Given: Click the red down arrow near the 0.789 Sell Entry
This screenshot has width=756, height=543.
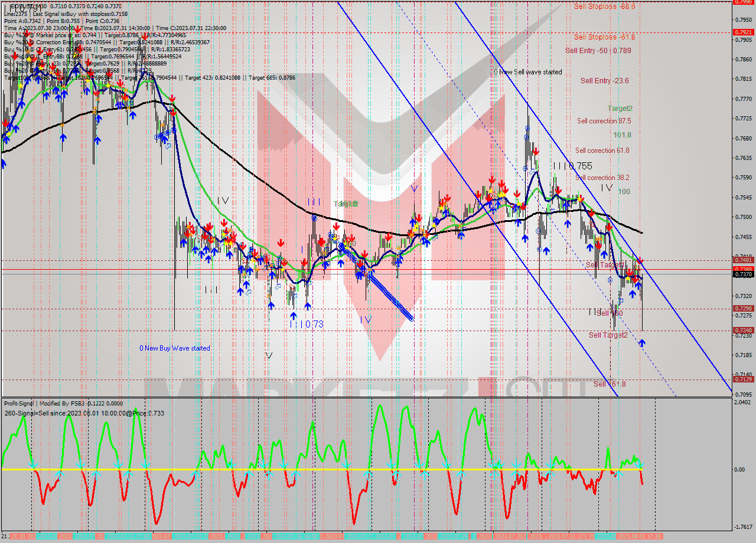Looking at the screenshot, I should coord(15,56).
